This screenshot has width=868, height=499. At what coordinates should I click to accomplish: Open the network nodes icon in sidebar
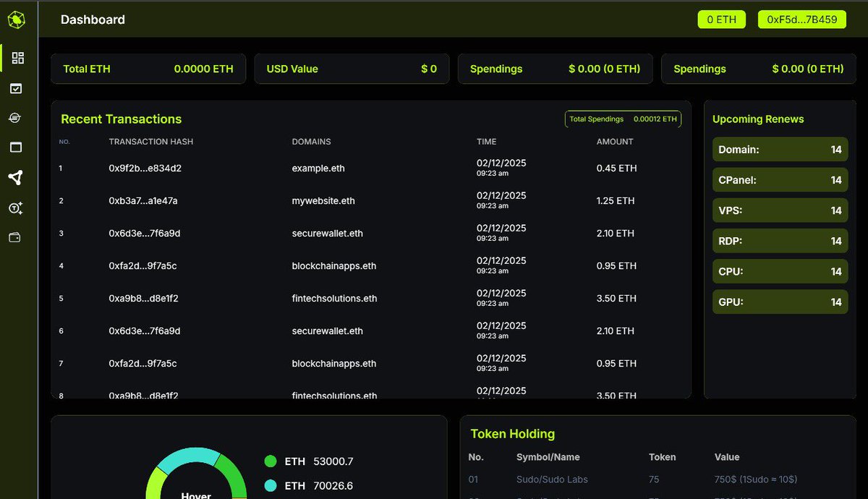(x=16, y=177)
